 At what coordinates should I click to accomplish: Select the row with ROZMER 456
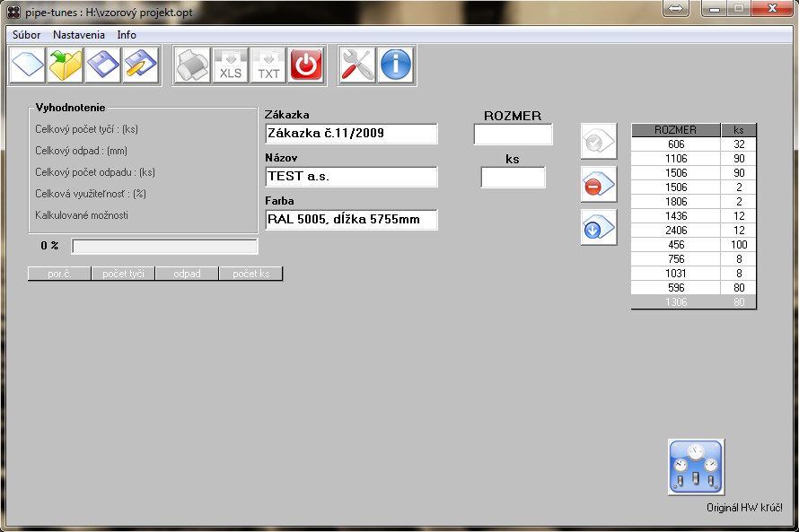coord(694,244)
